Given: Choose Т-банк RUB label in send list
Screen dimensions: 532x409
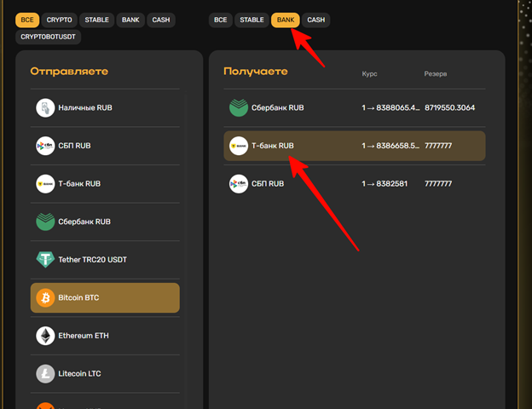Looking at the screenshot, I should (x=79, y=184).
